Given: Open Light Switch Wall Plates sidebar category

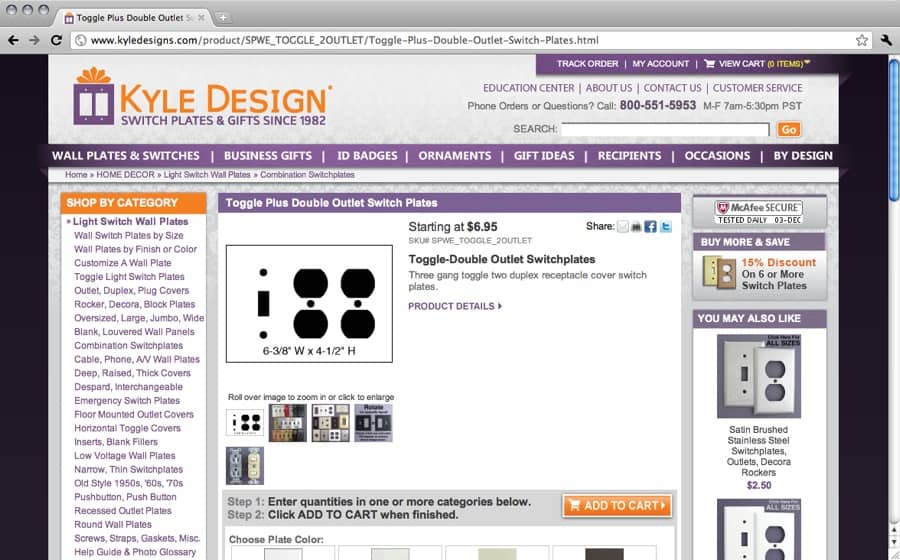Looking at the screenshot, I should coord(130,221).
